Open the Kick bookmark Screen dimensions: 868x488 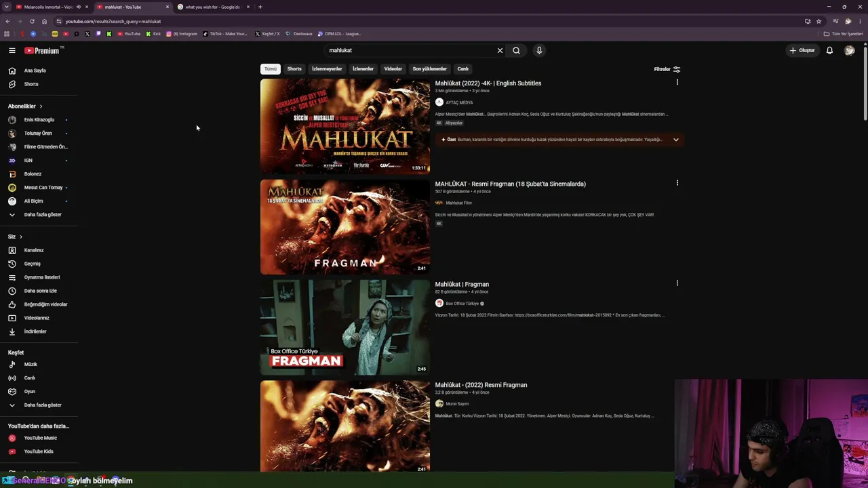(153, 34)
